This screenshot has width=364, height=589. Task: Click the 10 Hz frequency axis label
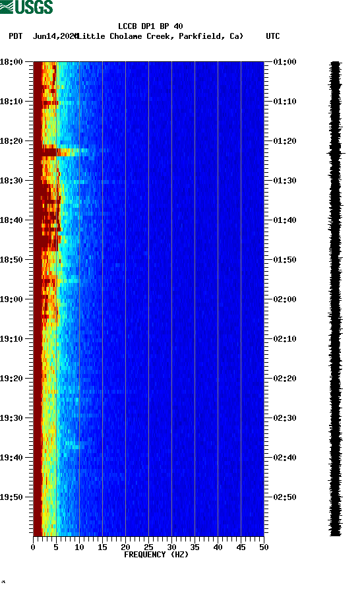pyautogui.click(x=79, y=547)
